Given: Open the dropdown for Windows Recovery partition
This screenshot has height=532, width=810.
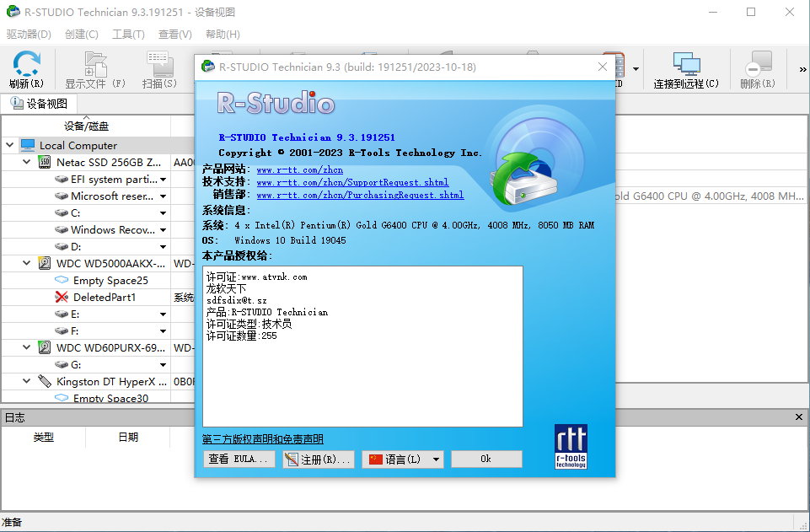Looking at the screenshot, I should tap(164, 230).
